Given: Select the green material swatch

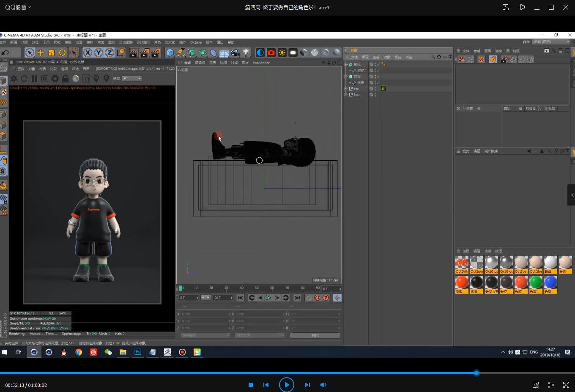Looking at the screenshot, I should coord(536,282).
